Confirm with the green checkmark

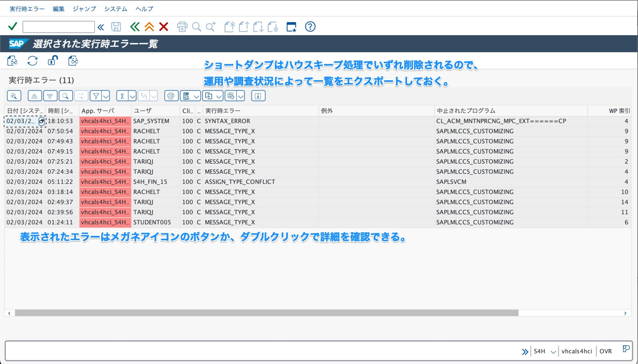(x=12, y=26)
